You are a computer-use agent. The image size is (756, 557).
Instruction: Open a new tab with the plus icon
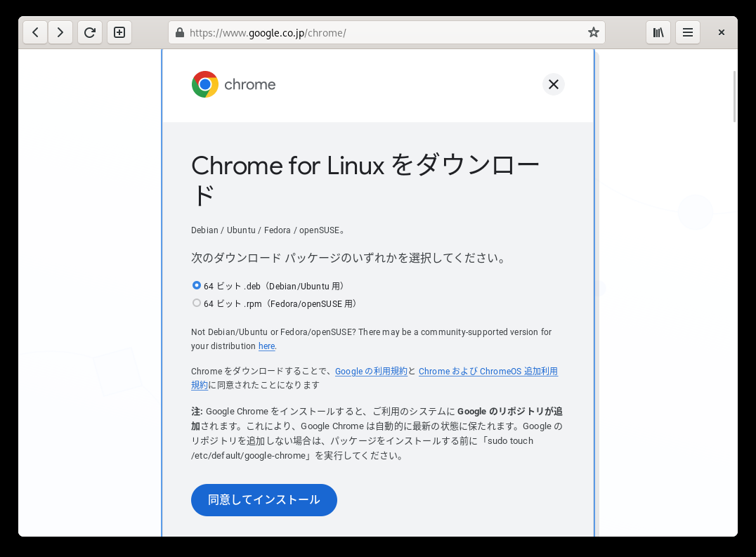coord(119,33)
